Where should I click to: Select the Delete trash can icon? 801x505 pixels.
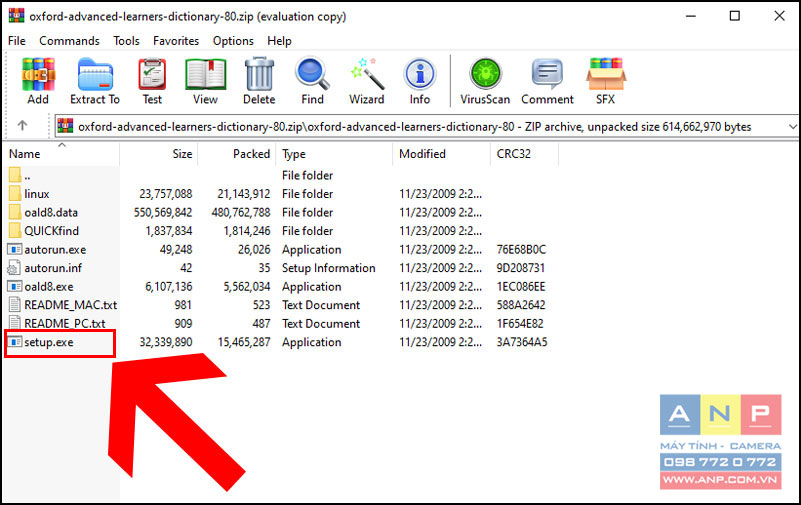pos(259,75)
